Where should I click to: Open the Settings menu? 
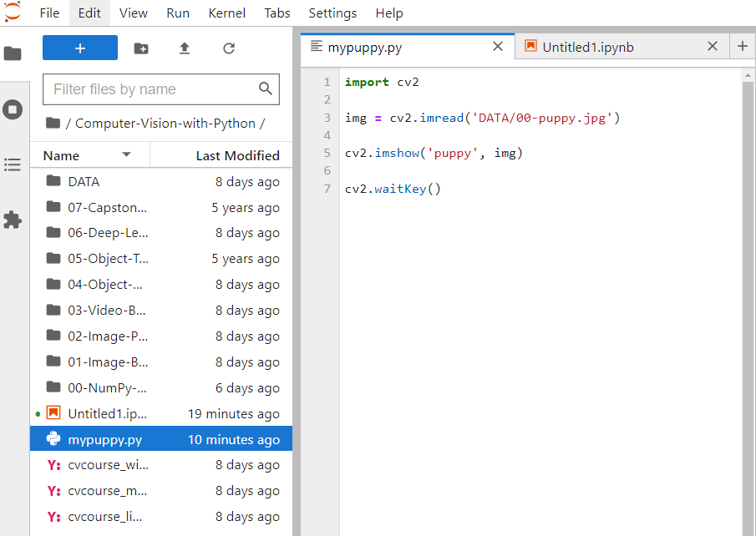[332, 13]
